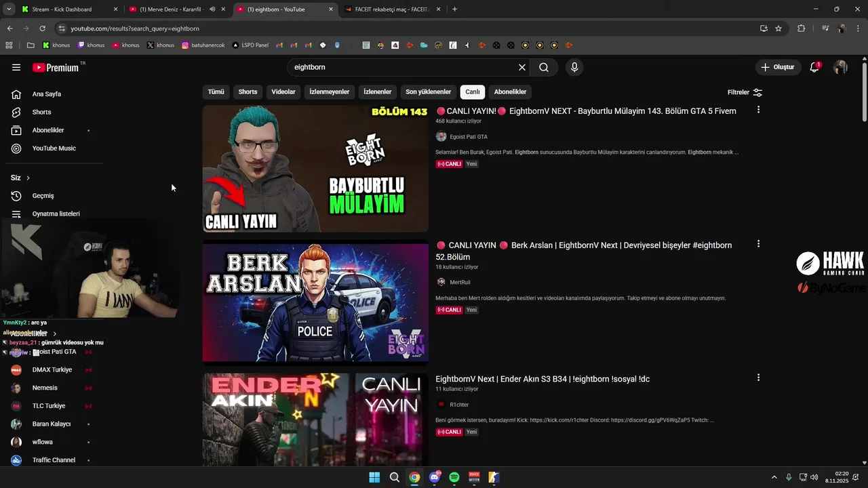Image resolution: width=868 pixels, height=488 pixels.
Task: Open Baran Kalaycı subscription in sidebar
Action: (x=52, y=424)
